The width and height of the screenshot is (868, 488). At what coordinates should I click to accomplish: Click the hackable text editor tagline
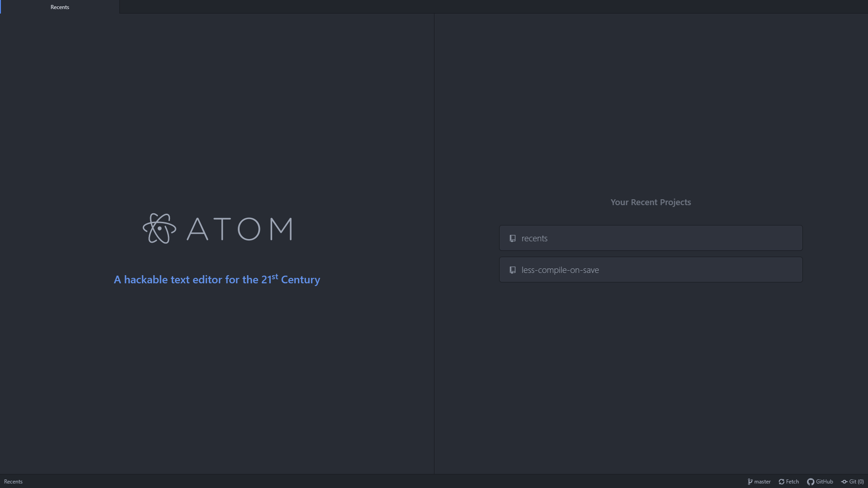[217, 280]
